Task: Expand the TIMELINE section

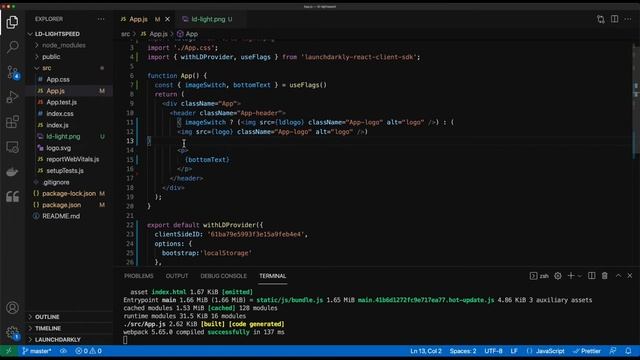Action: (48, 328)
